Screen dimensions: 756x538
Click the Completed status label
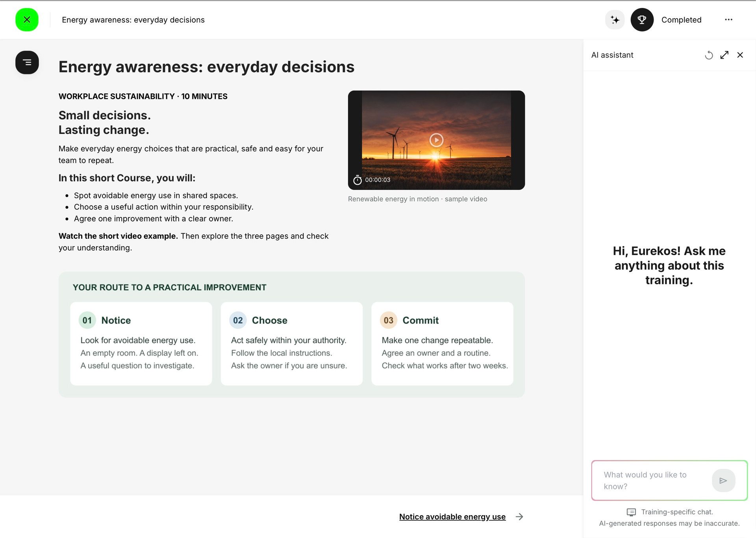681,20
